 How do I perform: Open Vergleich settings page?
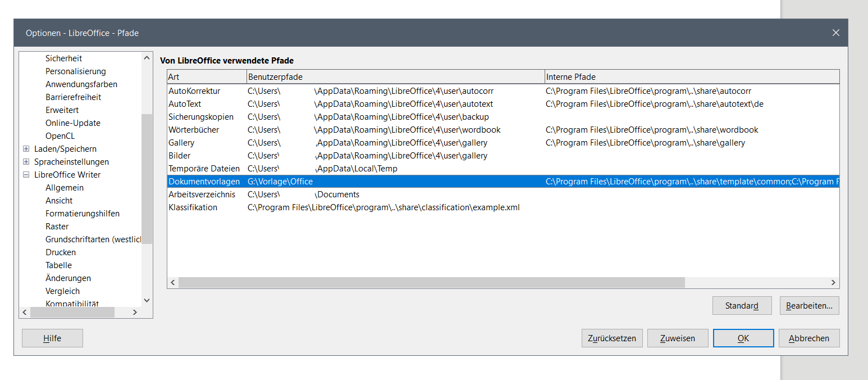point(62,291)
